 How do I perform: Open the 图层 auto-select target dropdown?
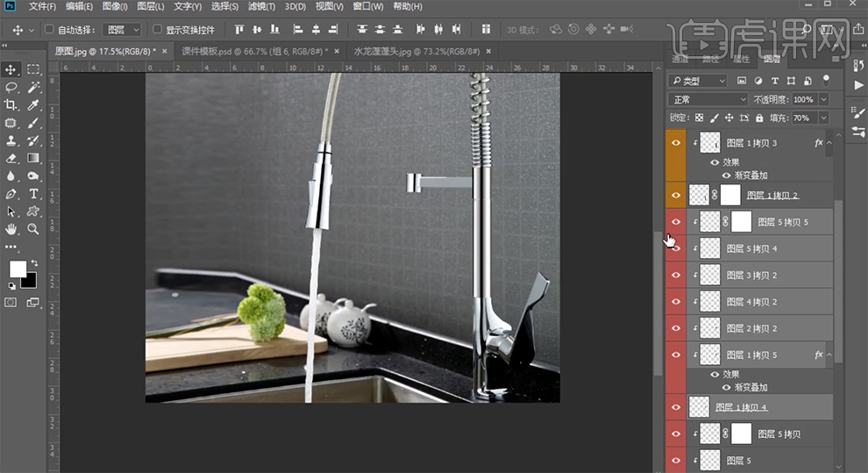(x=122, y=29)
